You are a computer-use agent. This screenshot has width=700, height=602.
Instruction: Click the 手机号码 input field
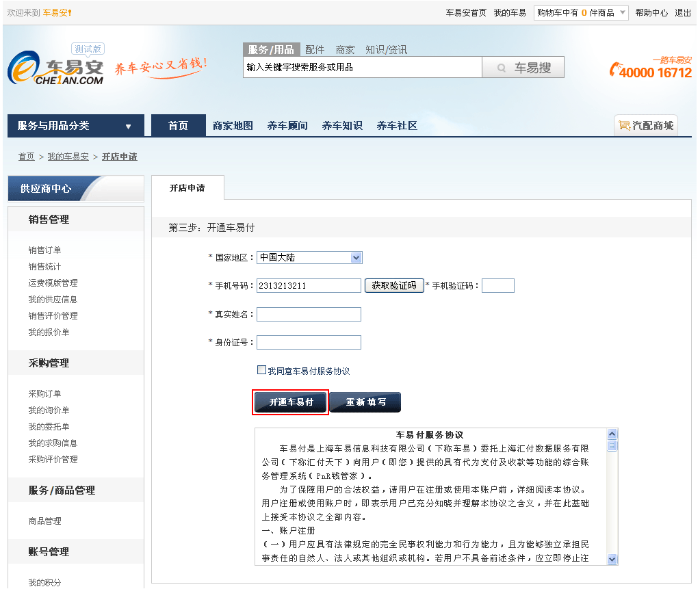[x=309, y=285]
